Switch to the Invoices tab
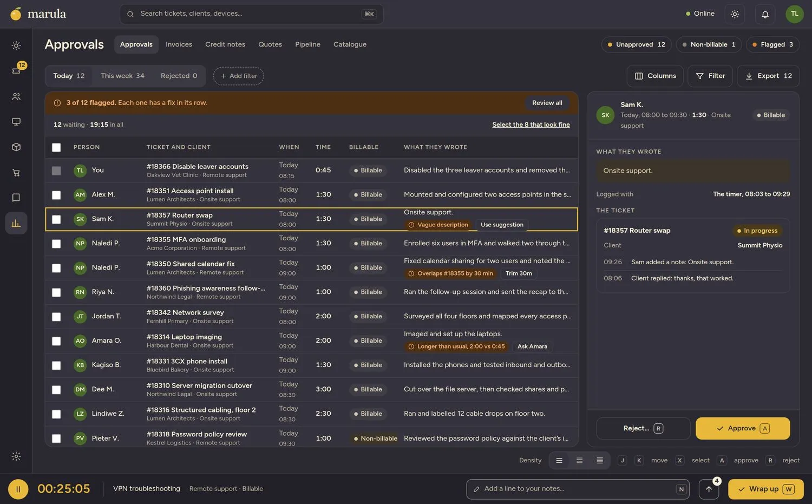 [179, 44]
